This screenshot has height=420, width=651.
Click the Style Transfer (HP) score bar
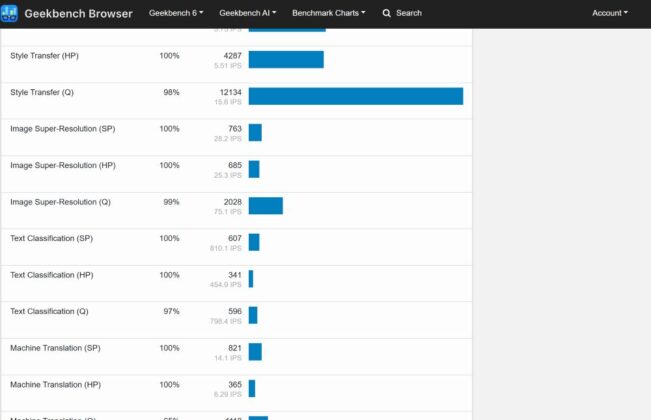pos(286,59)
